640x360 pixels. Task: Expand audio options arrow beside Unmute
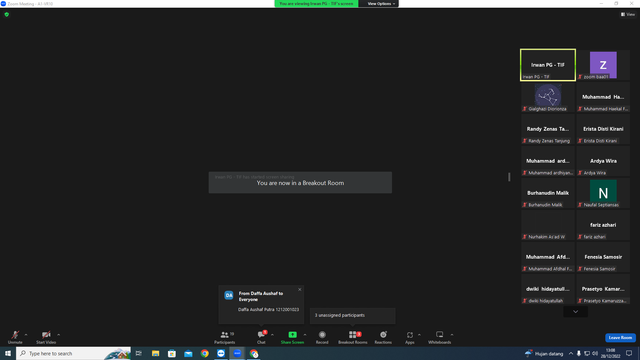tap(26, 335)
